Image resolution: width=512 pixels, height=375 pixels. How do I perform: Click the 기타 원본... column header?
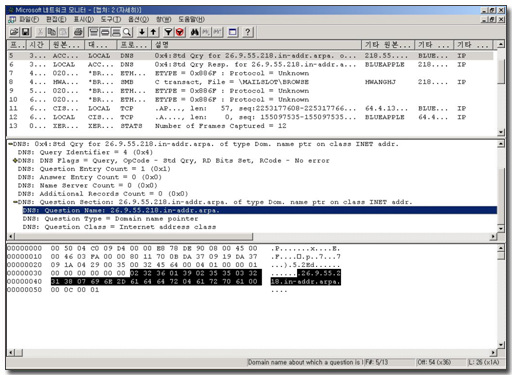[388, 45]
